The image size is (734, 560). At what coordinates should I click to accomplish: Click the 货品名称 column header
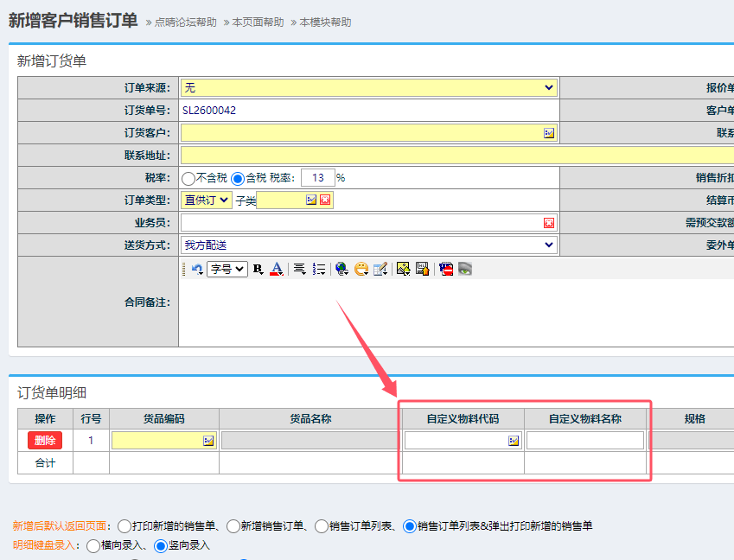(x=310, y=419)
